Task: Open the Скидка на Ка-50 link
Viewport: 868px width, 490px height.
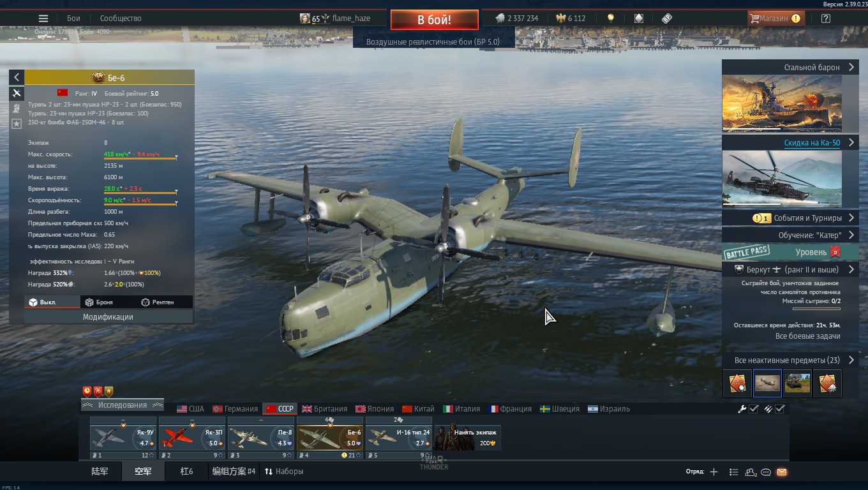Action: (x=812, y=143)
